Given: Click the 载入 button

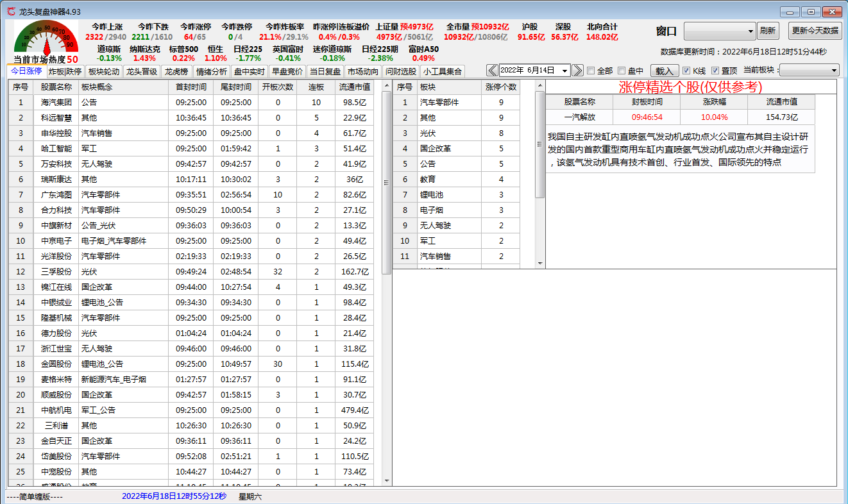Looking at the screenshot, I should point(665,71).
